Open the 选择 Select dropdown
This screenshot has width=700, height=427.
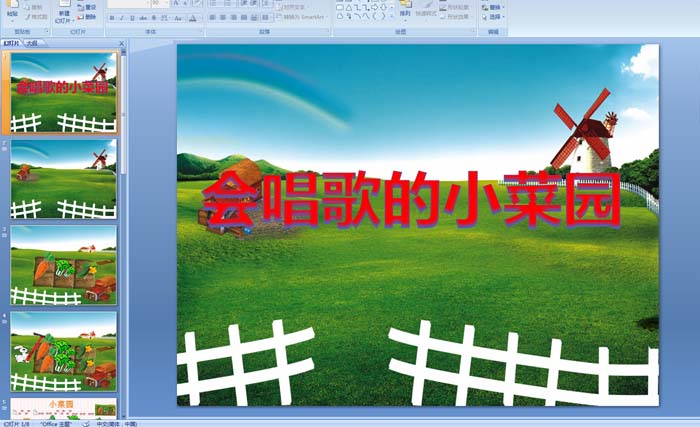coord(494,17)
